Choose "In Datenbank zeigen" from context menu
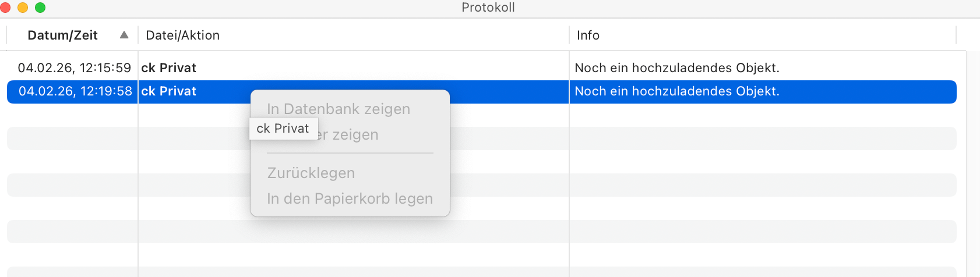 point(338,109)
